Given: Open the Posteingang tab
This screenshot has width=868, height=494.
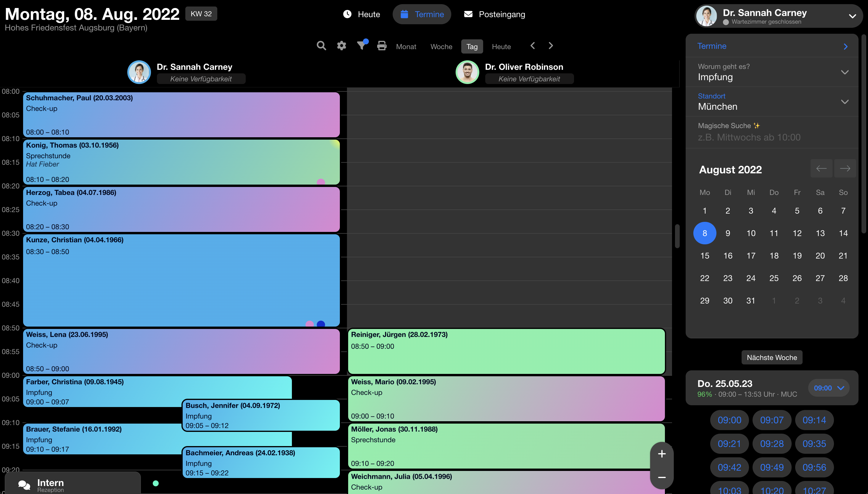Looking at the screenshot, I should pyautogui.click(x=494, y=14).
